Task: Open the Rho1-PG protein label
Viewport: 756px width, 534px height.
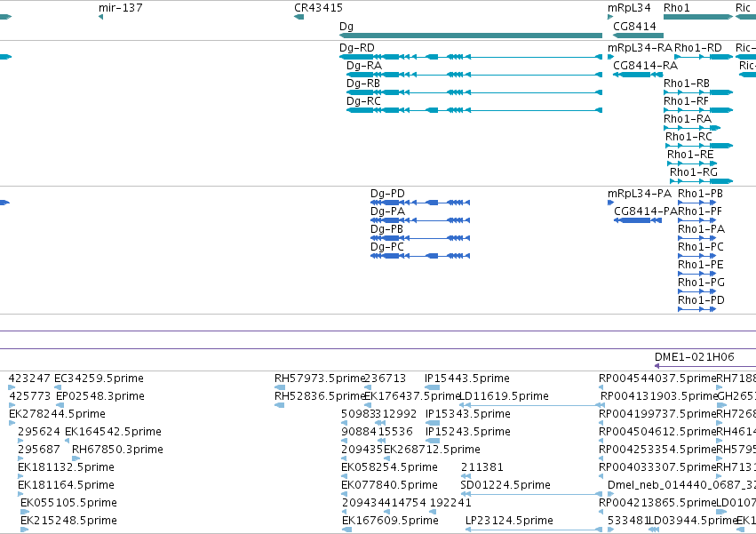Action: (x=701, y=283)
